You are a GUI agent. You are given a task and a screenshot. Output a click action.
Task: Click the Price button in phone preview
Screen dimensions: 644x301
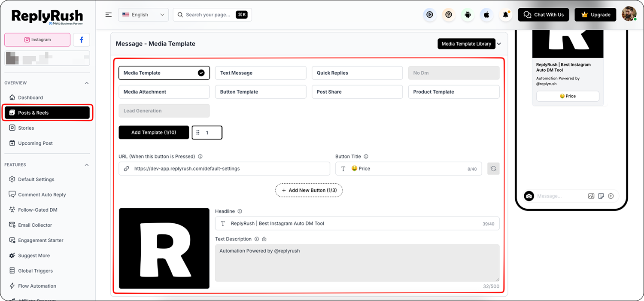coord(568,96)
